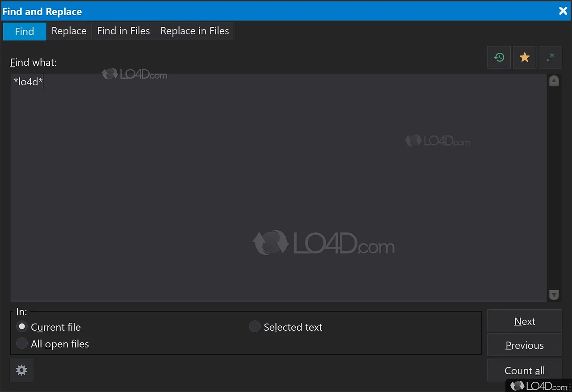Image resolution: width=572 pixels, height=392 pixels.
Task: Click the Previous button
Action: (525, 345)
